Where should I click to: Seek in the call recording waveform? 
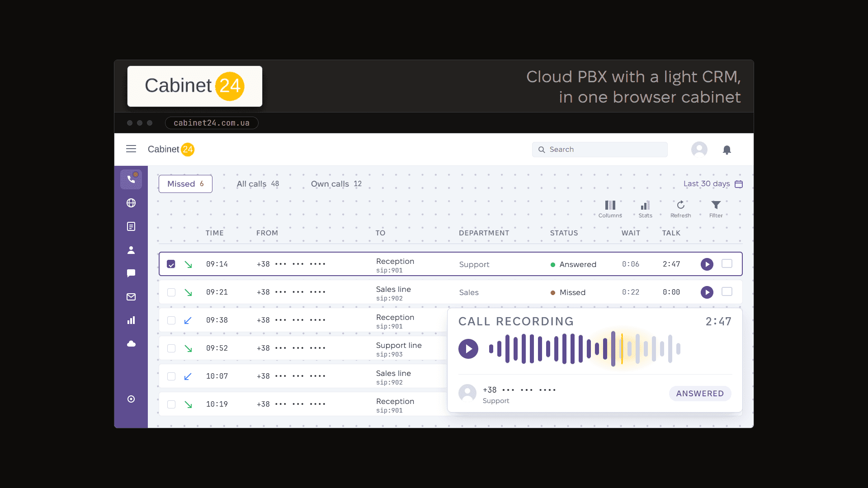[585, 349]
